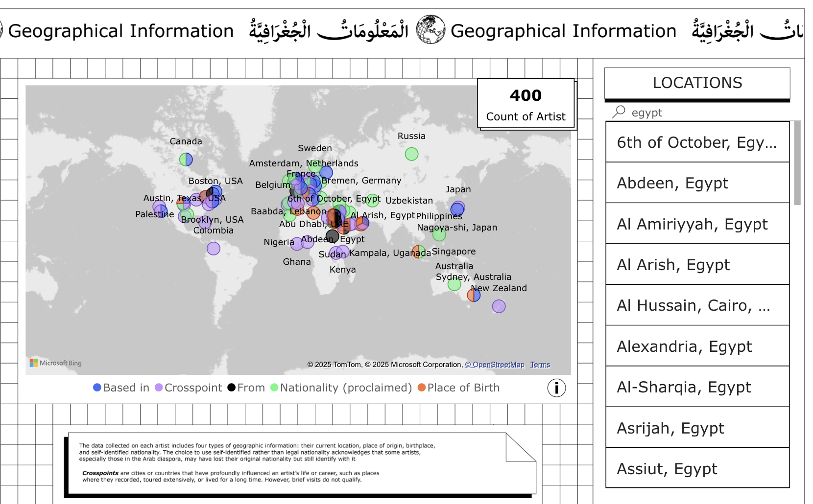Click the locations list scrollbar thumb

797,163
